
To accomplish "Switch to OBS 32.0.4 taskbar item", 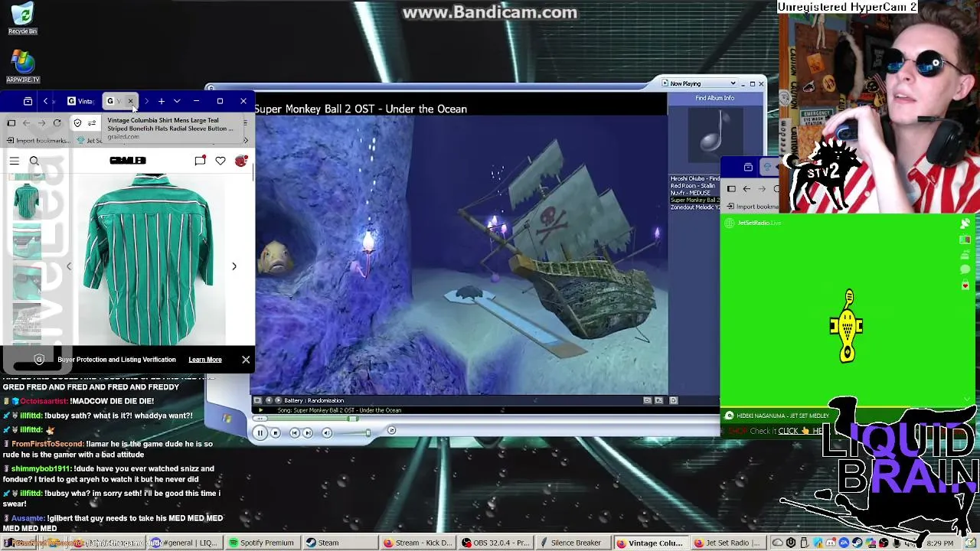I will coord(495,543).
